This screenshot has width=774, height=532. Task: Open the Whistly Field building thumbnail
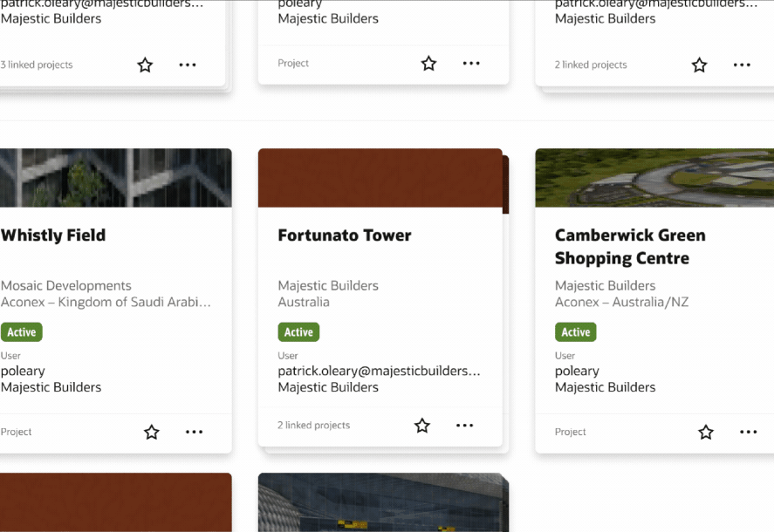[115, 178]
